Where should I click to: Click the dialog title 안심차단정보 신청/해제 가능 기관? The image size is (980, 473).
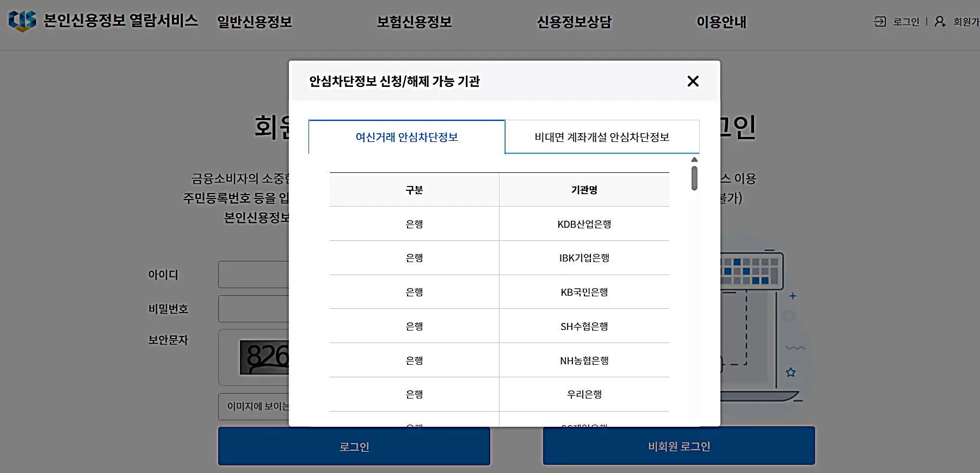tap(395, 82)
